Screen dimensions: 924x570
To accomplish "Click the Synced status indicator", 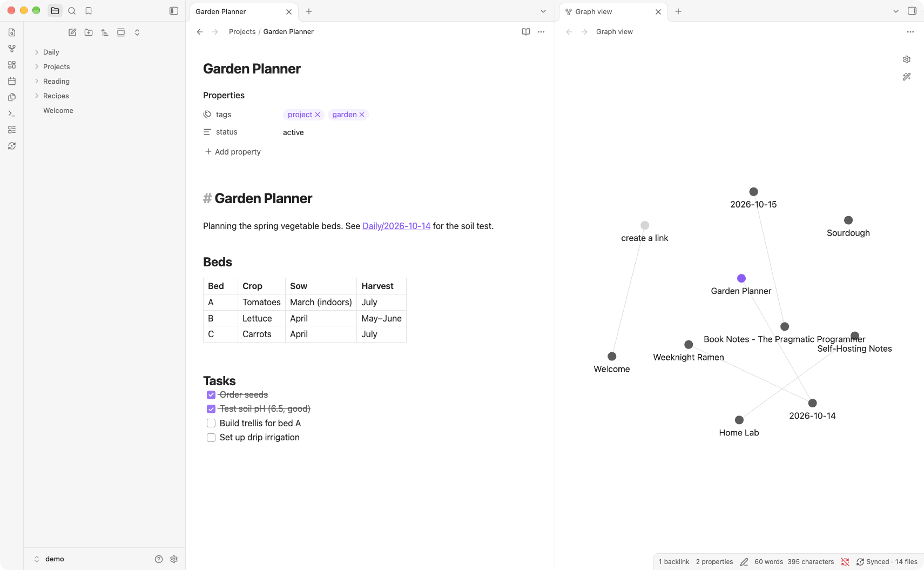I will click(887, 562).
